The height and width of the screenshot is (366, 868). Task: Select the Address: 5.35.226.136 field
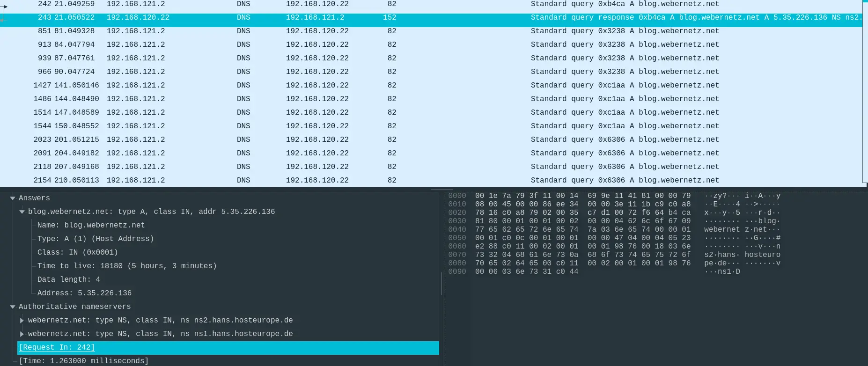(x=84, y=293)
